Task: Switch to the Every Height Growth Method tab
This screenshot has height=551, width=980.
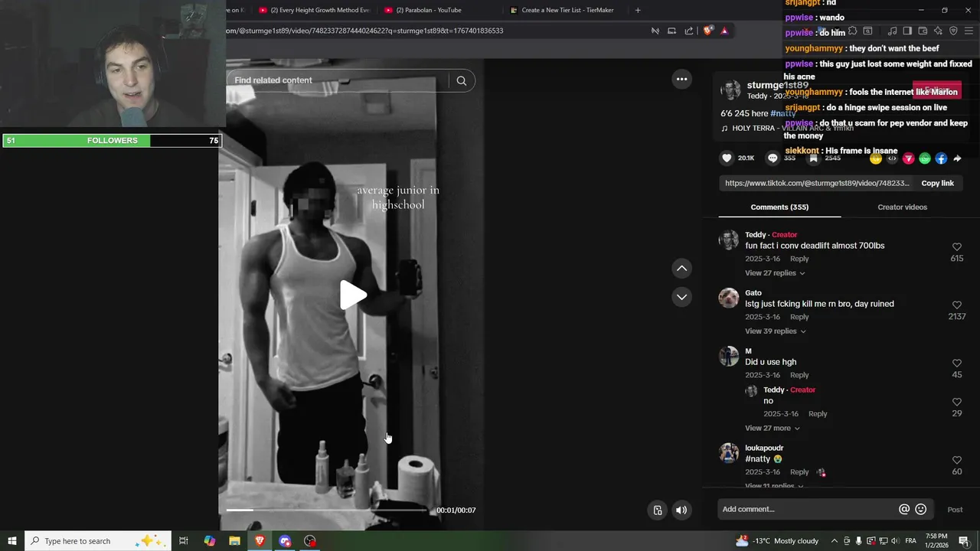Action: tap(315, 10)
